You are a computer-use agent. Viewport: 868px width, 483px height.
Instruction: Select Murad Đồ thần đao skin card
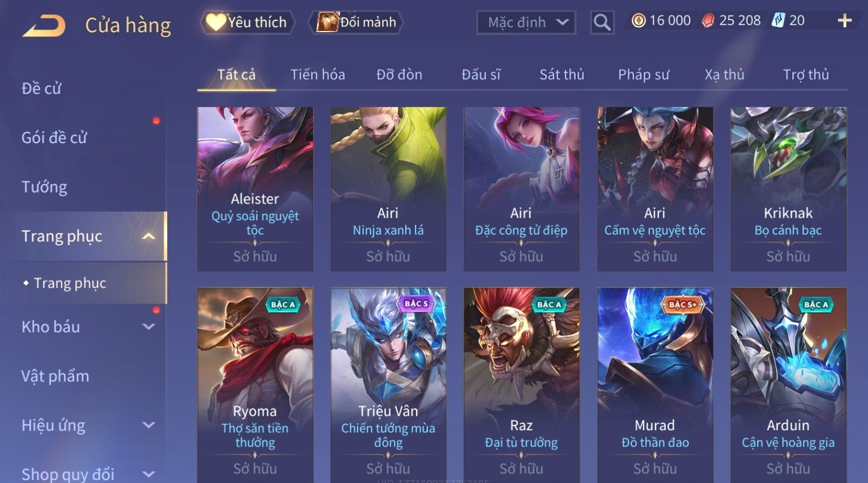click(x=655, y=385)
